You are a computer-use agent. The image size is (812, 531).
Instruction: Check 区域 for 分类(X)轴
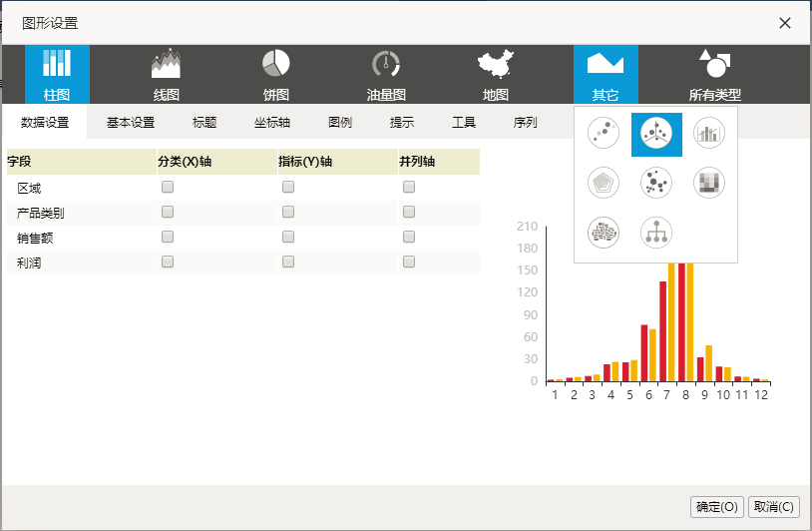[x=168, y=187]
